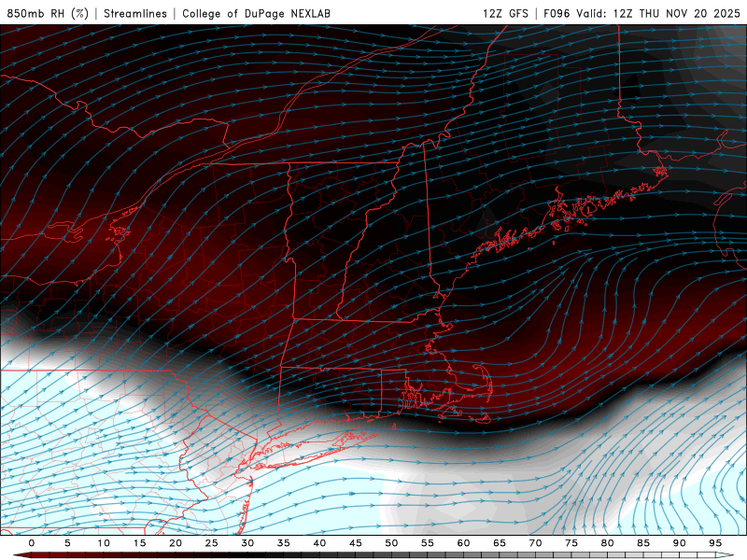Click the colorbar label "30"

click(x=247, y=543)
